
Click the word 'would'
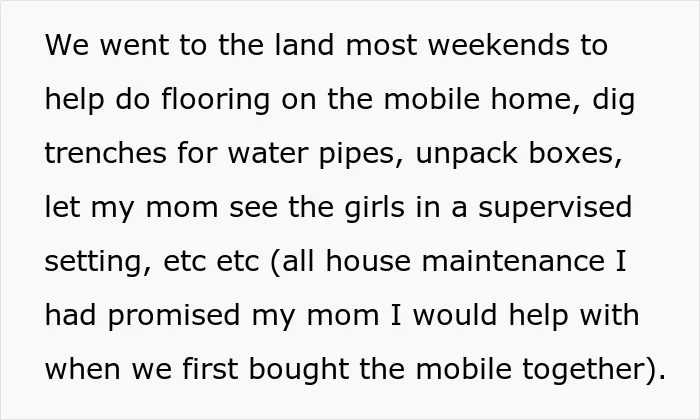(454, 315)
